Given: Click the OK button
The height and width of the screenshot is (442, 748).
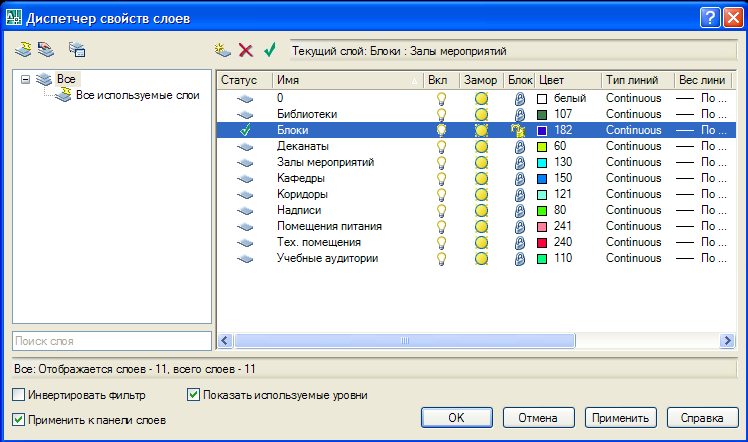Looking at the screenshot, I should point(457,418).
